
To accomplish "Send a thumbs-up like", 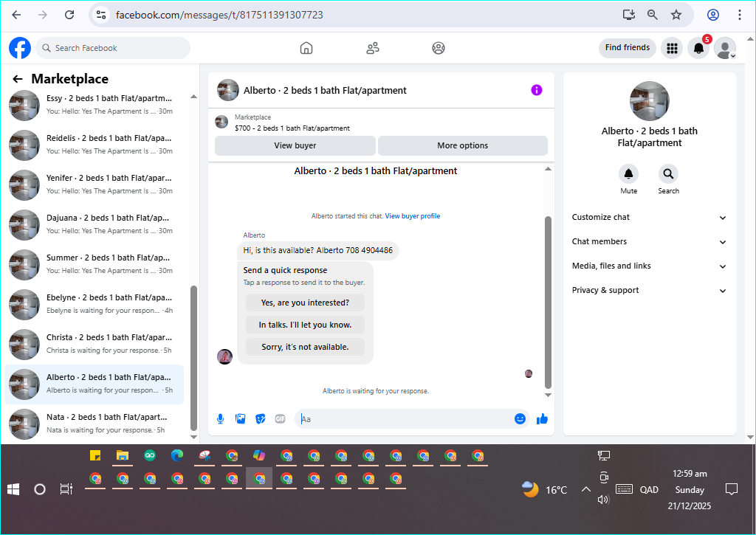I will click(542, 419).
